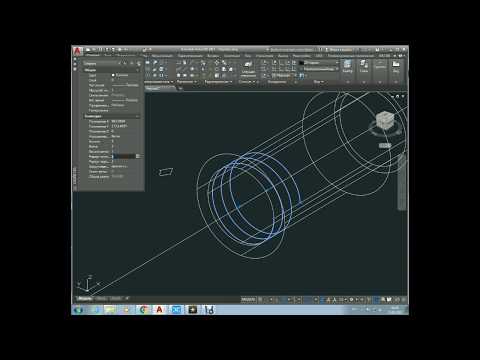
Task: Open the Вид ribbon panel button at far right
Action: [x=396, y=67]
